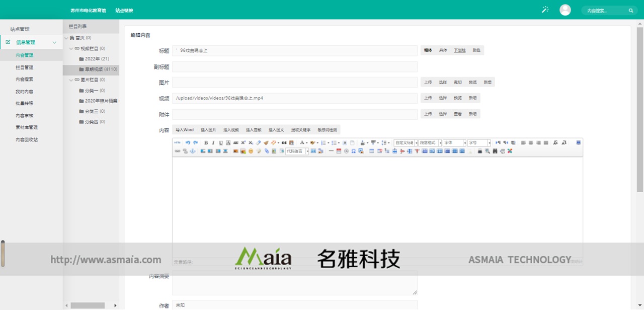Image resolution: width=644 pixels, height=310 pixels.
Task: Open HTML source view in editor
Action: 178,143
